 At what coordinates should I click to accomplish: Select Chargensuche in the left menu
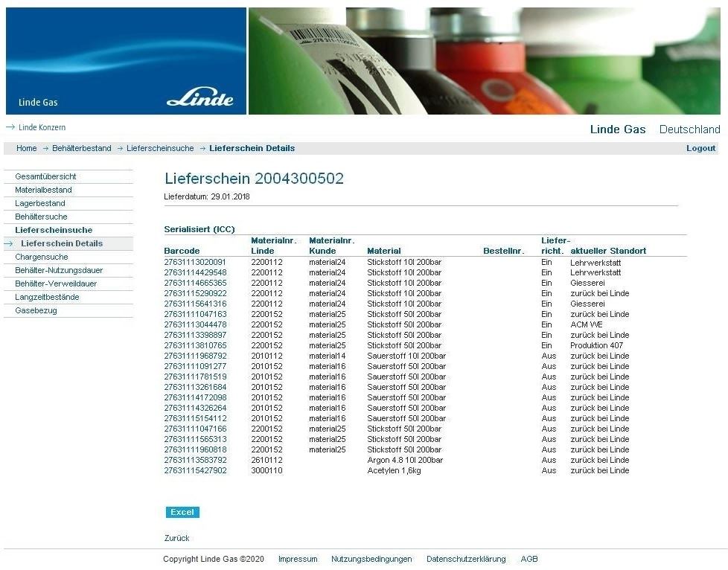click(x=42, y=257)
